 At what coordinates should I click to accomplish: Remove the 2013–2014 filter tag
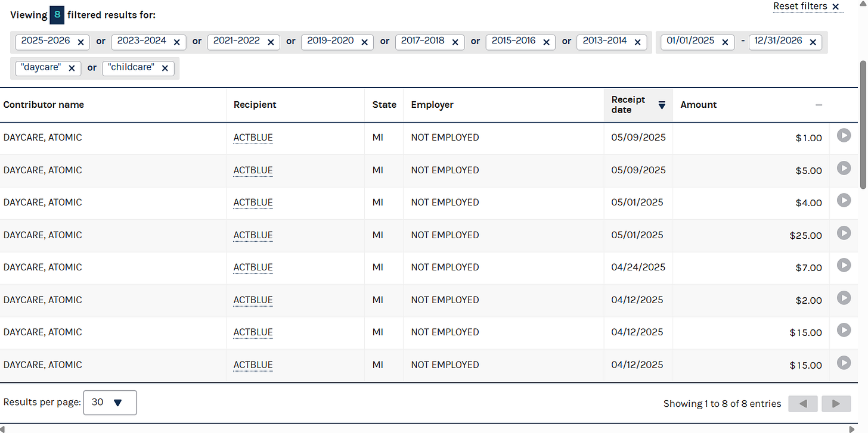[637, 42]
